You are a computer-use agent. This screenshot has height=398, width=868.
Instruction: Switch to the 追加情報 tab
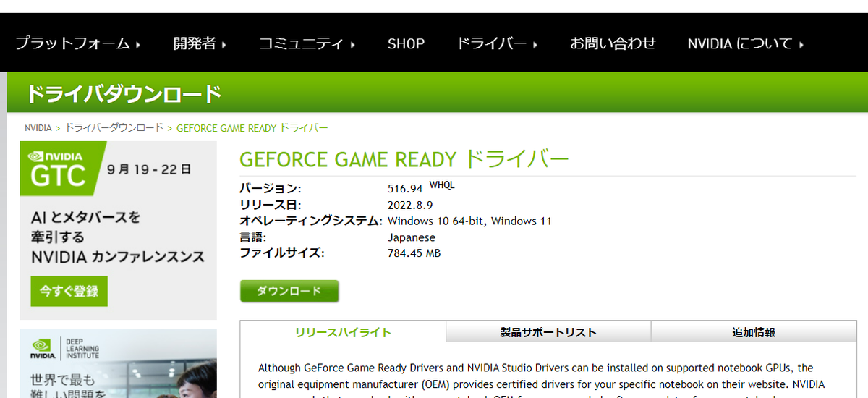(753, 332)
